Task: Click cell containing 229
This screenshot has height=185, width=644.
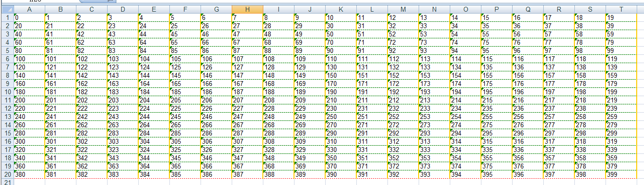Action: coord(310,108)
